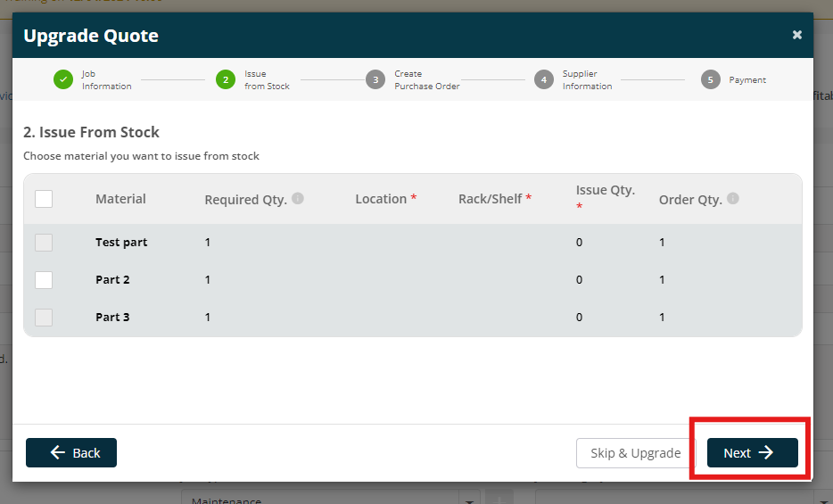Viewport: 833px width, 504px height.
Task: Click the Issue from Stock step label
Action: (267, 79)
